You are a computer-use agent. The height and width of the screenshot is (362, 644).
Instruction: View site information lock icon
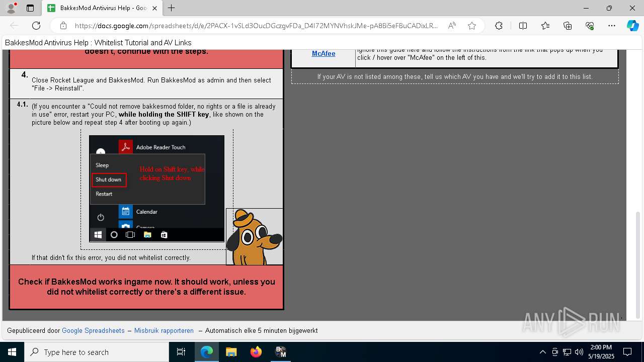pos(63,26)
